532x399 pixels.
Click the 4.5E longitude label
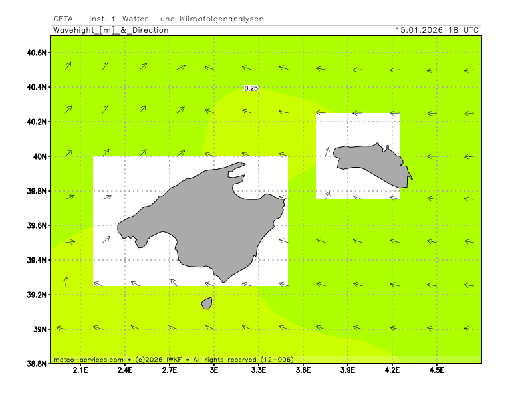436,370
